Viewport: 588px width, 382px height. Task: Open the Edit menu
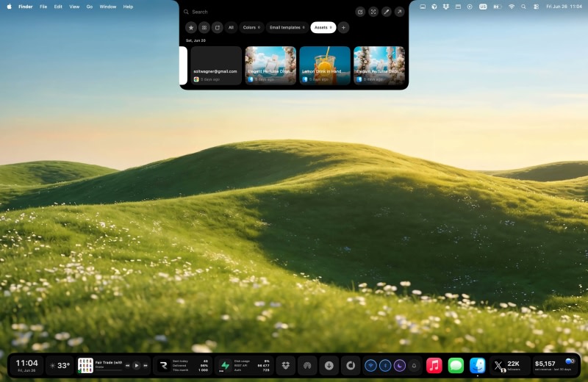(x=58, y=7)
